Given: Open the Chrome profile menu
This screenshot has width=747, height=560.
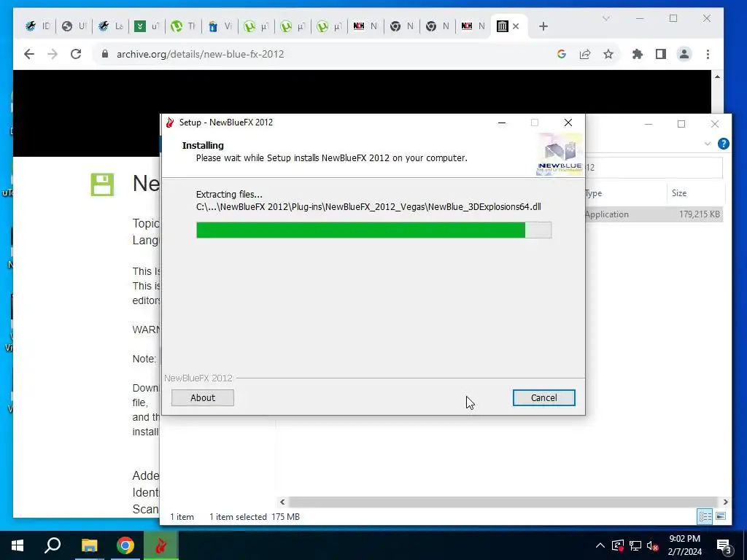Looking at the screenshot, I should coord(684,54).
